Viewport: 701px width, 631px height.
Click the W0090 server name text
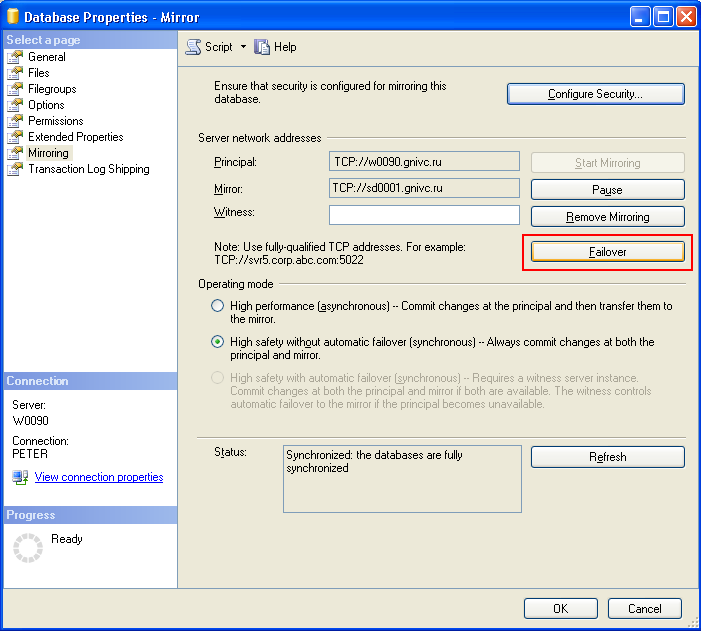30,421
